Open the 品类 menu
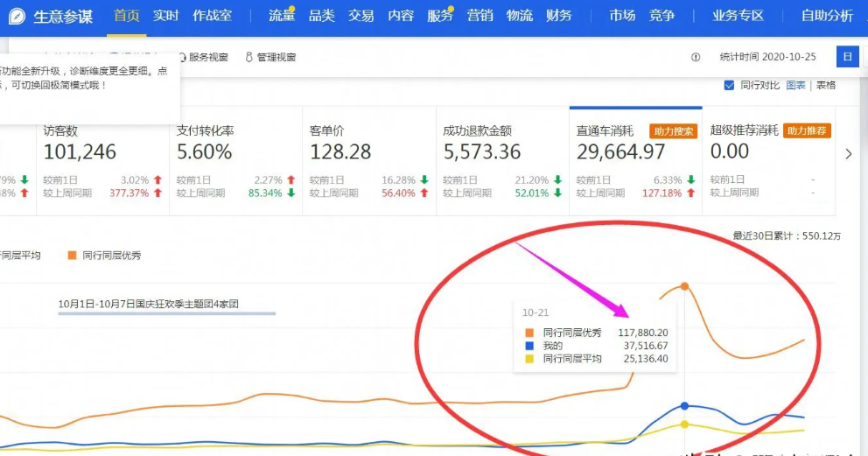 (321, 16)
